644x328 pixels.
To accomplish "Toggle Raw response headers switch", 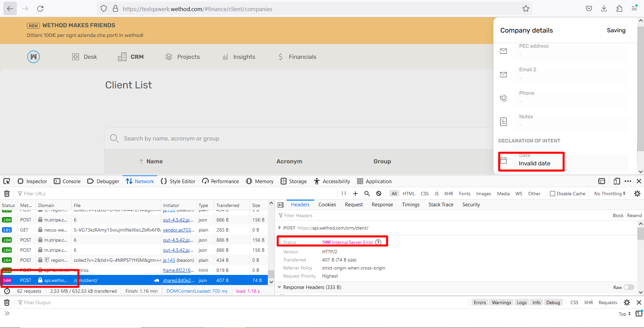I will click(629, 287).
